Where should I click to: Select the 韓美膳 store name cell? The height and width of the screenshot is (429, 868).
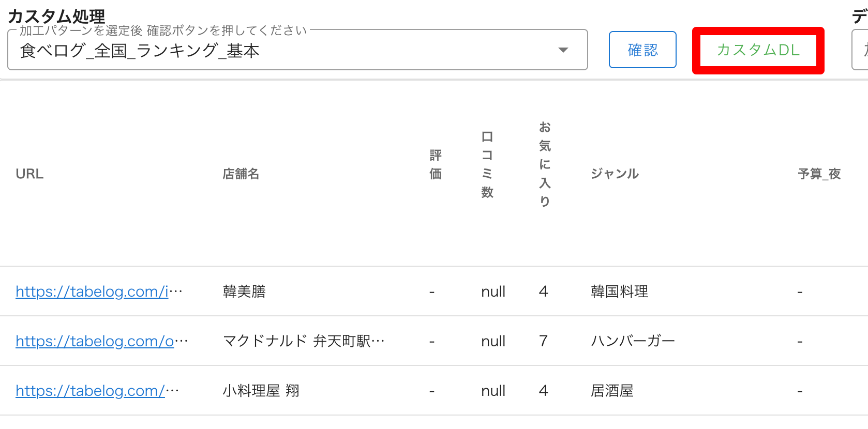[244, 292]
